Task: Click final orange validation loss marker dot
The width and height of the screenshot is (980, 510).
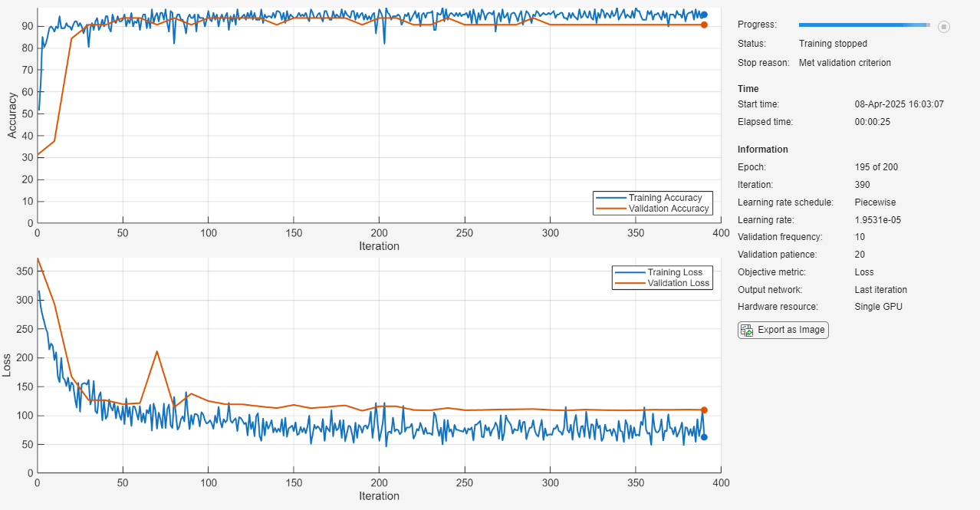Action: click(x=704, y=410)
